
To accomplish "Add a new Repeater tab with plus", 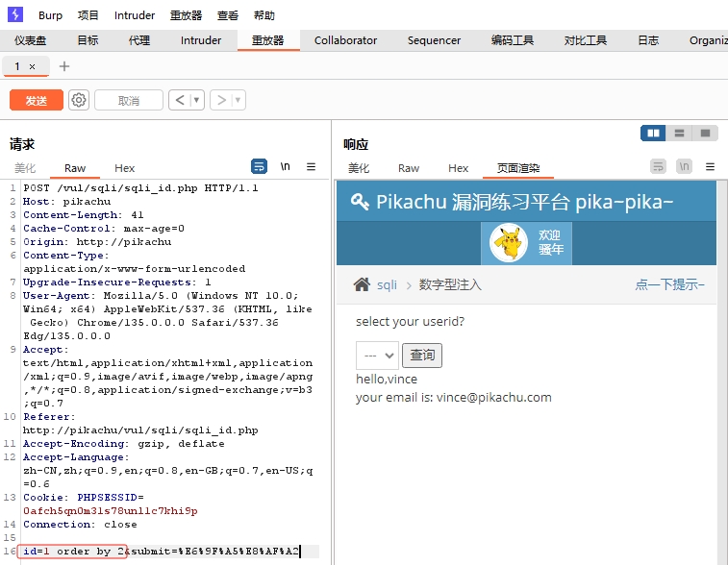I will [x=64, y=66].
